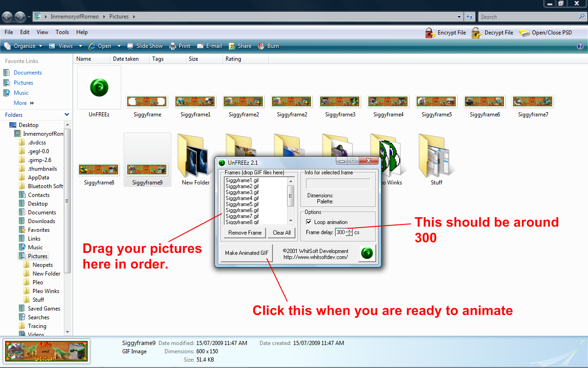Open the Edit menu
Screen dimensions: 588x368
(25, 32)
